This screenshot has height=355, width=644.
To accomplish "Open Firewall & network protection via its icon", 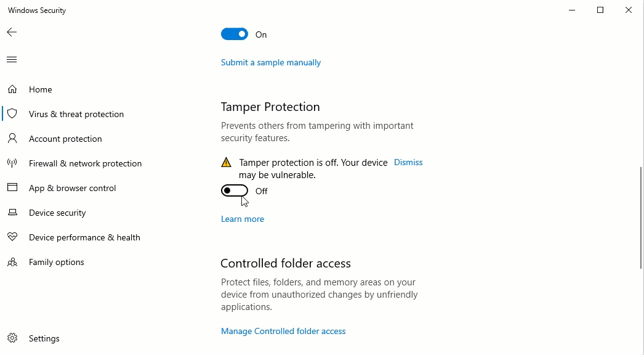I will tap(12, 163).
